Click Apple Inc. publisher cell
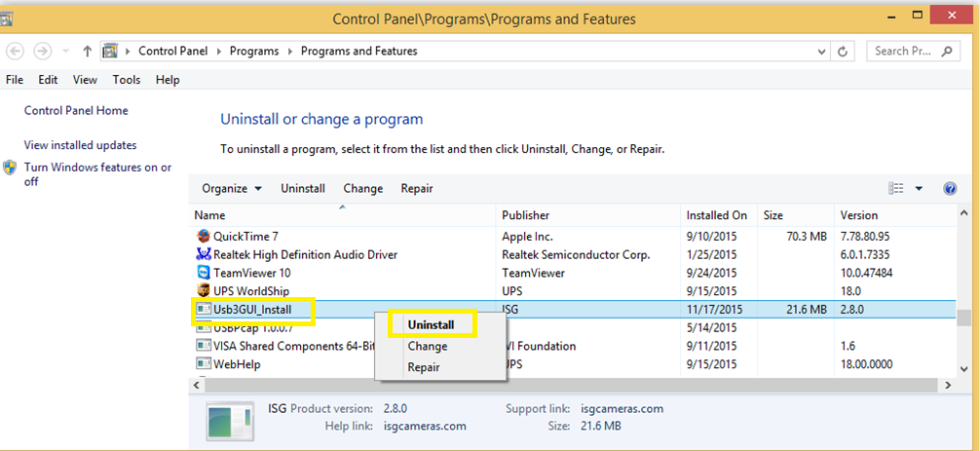Screen dimensions: 980x451 point(527,237)
